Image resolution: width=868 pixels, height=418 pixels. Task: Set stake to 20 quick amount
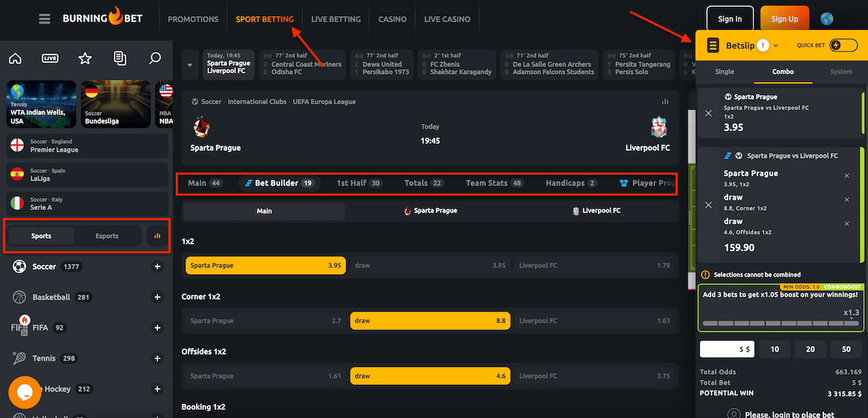(x=810, y=349)
